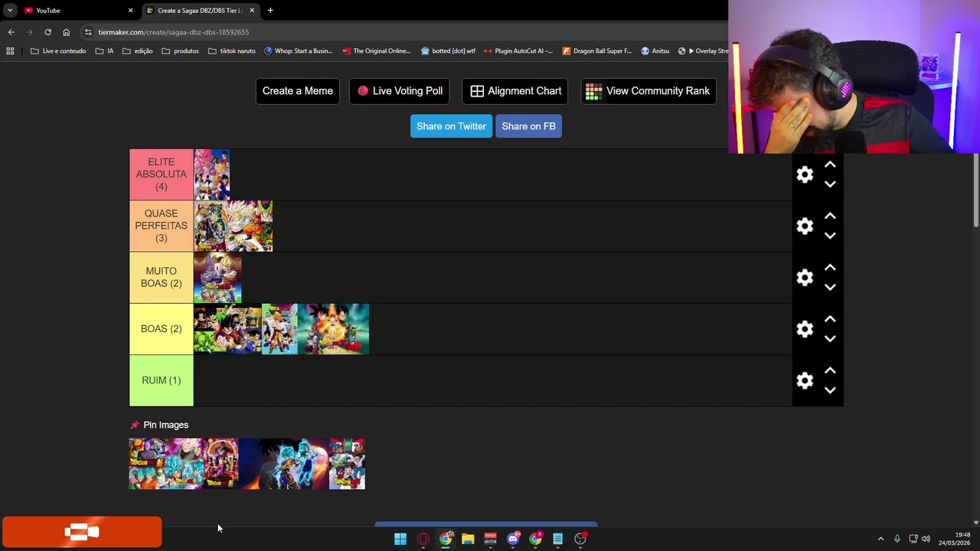
Task: Select the yellow BOAS (2) tier label
Action: (161, 329)
